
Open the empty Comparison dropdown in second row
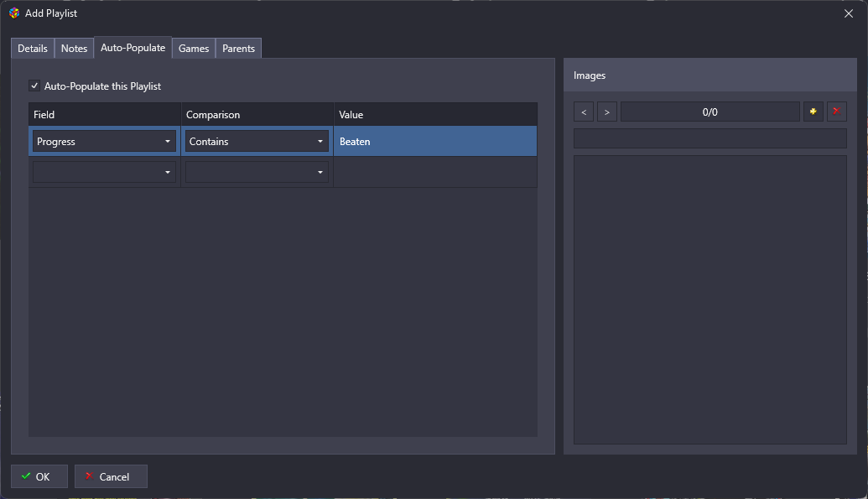pos(257,172)
